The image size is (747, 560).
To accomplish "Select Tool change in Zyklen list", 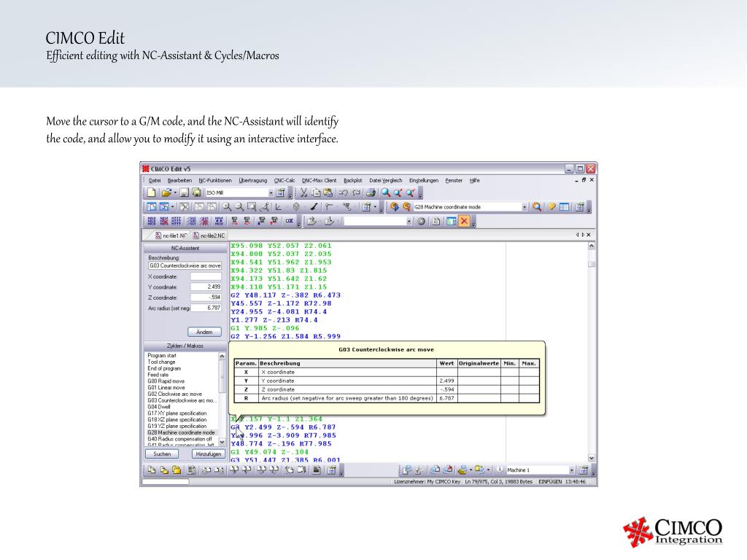I will point(161,362).
